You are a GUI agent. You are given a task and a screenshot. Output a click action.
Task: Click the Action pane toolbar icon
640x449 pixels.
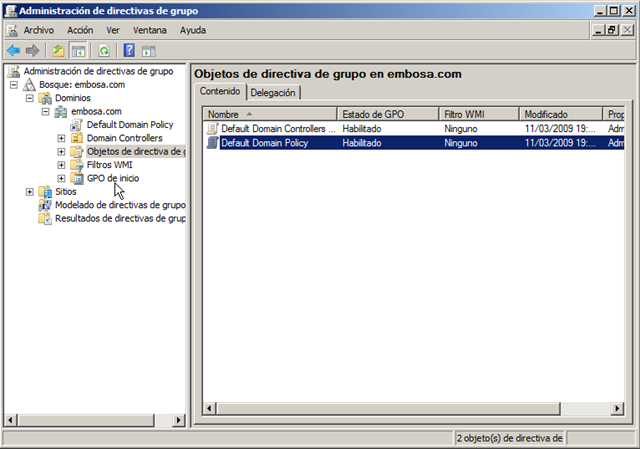pyautogui.click(x=149, y=50)
